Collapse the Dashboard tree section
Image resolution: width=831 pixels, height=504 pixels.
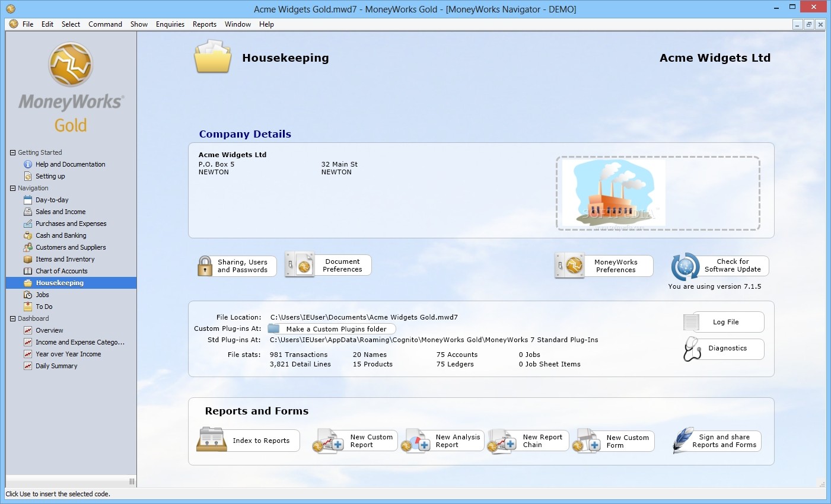[x=12, y=318]
